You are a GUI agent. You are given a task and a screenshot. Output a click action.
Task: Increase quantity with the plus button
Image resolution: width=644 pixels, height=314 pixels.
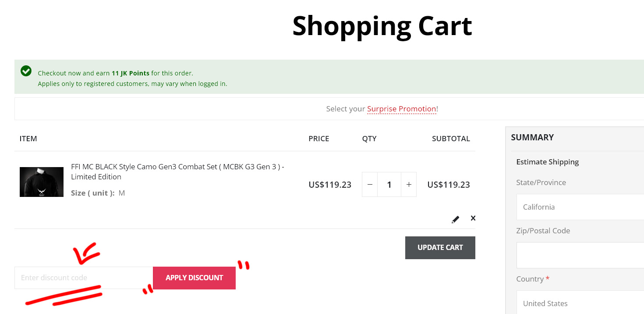click(409, 185)
